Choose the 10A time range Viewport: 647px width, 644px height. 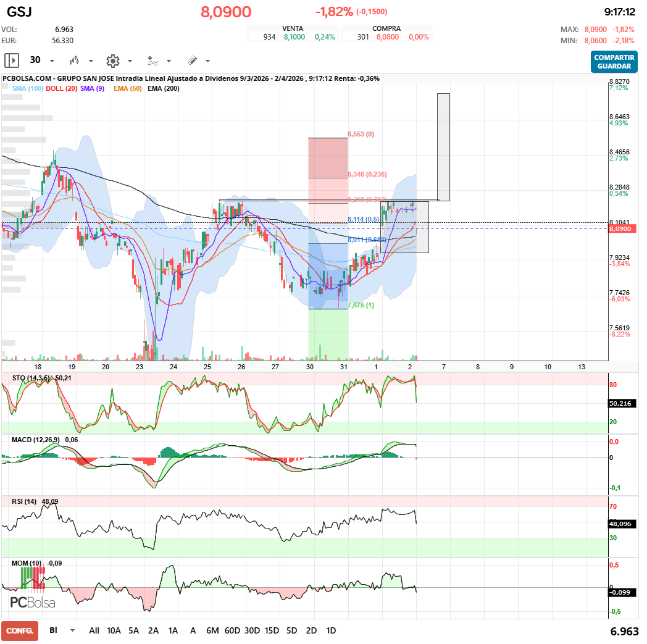(x=114, y=631)
